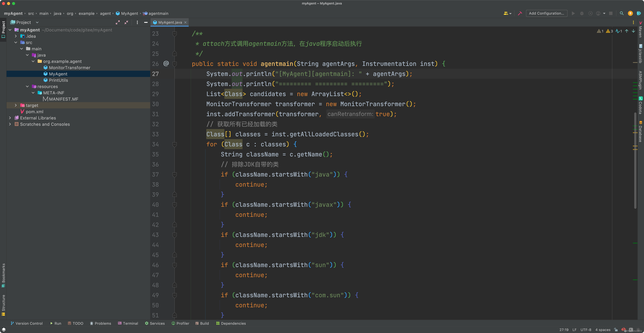The image size is (644, 333).
Task: Open the Problems tool window
Action: 100,323
